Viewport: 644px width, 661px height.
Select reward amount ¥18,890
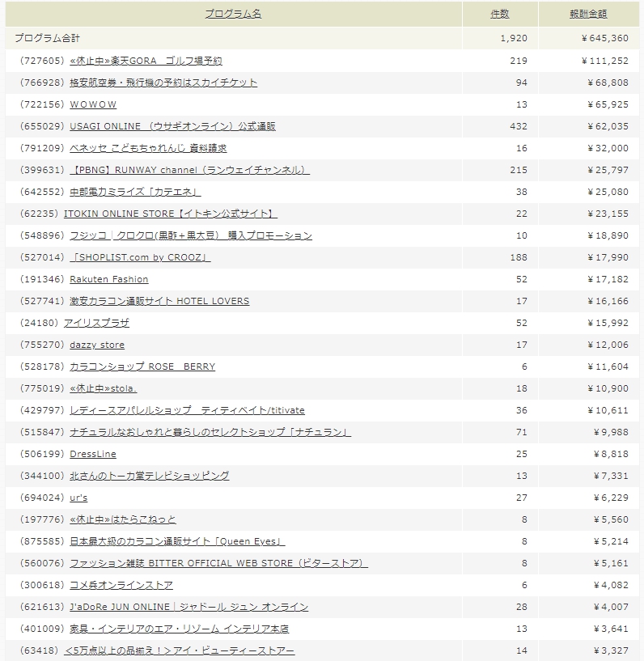[x=608, y=235]
